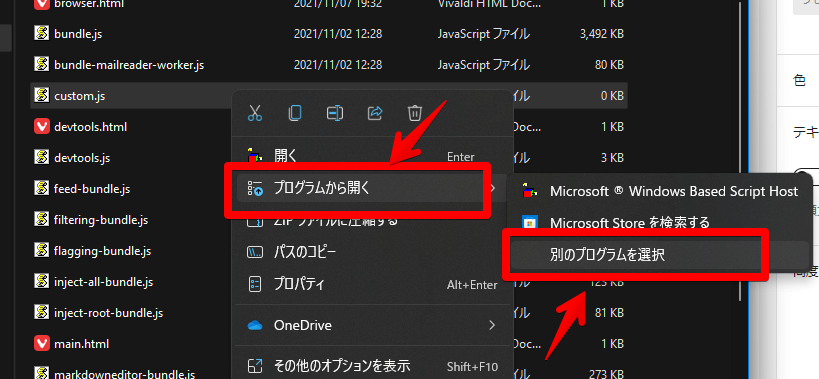Image resolution: width=819 pixels, height=379 pixels.
Task: Click date cell of bundle-mailreader-worker.js
Action: point(338,65)
